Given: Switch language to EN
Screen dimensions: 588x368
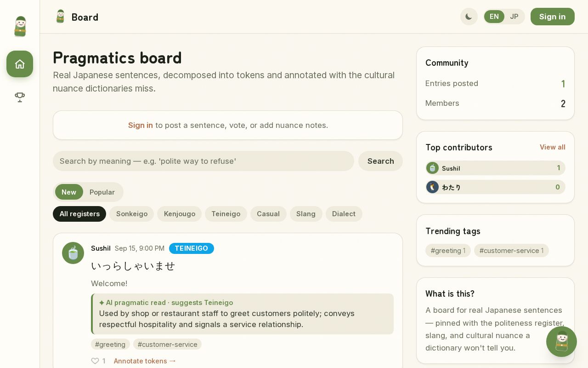Looking at the screenshot, I should pyautogui.click(x=494, y=17).
